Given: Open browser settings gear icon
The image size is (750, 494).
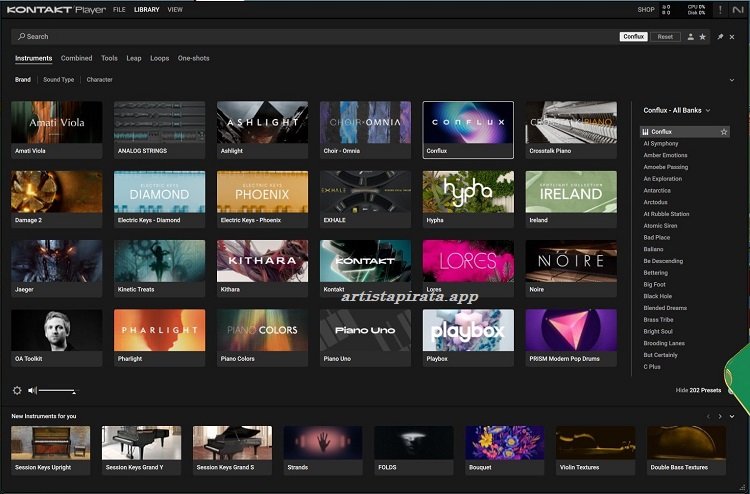Looking at the screenshot, I should [17, 390].
